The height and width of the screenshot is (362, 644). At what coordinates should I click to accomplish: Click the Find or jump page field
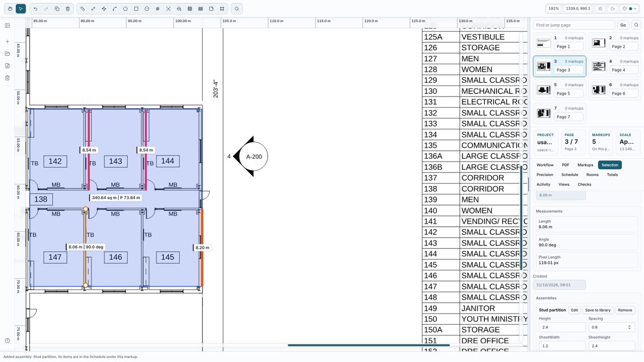point(574,25)
